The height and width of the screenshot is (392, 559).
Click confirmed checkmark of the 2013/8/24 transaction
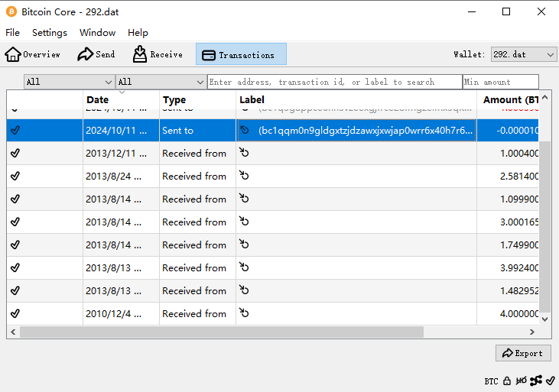(x=15, y=176)
